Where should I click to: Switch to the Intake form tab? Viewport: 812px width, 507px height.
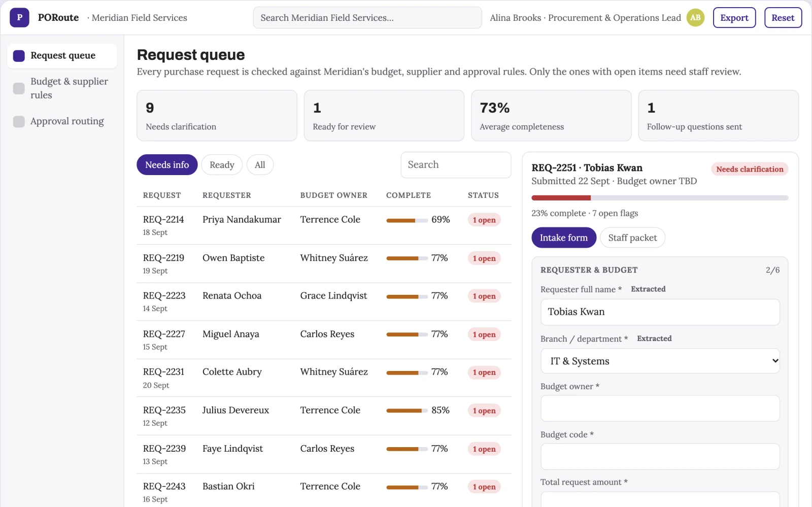564,238
